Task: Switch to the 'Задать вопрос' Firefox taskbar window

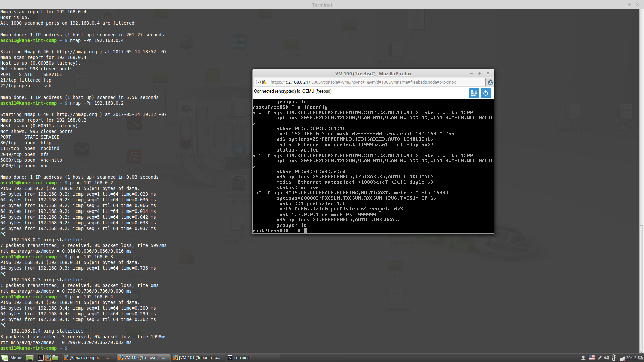Action: (x=89, y=358)
